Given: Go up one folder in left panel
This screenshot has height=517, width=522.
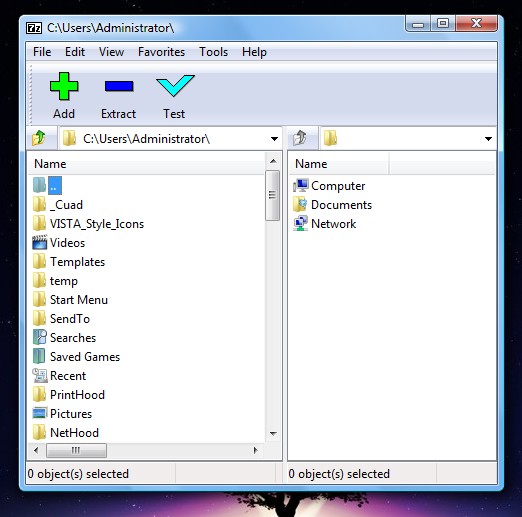Looking at the screenshot, I should [x=39, y=138].
